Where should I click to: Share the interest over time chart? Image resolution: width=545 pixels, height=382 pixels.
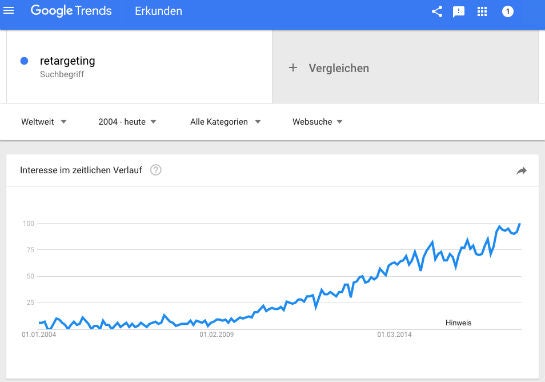click(x=521, y=171)
